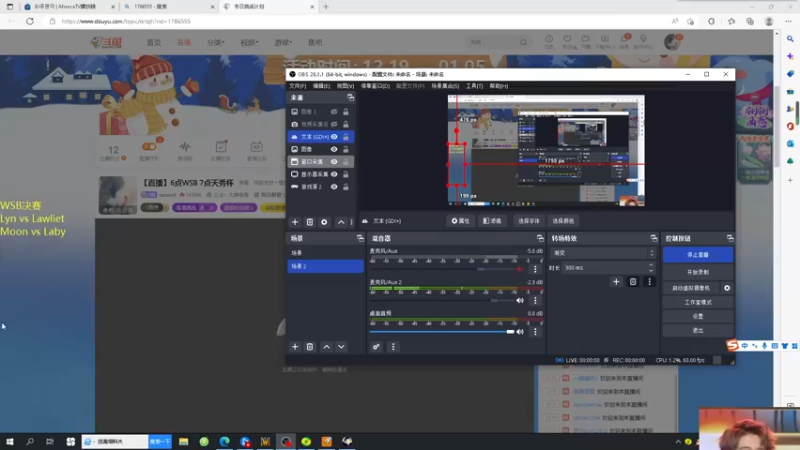Open OBS 设置 settings button
The height and width of the screenshot is (450, 800).
(x=698, y=316)
